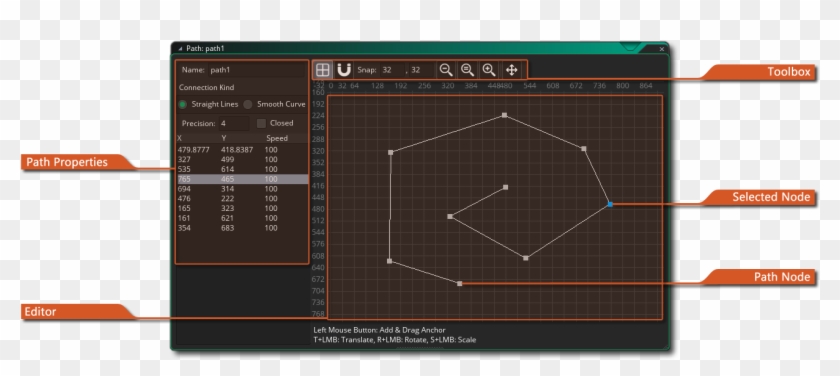This screenshot has width=840, height=376.
Task: Select the point row with X 354
Action: point(242,228)
